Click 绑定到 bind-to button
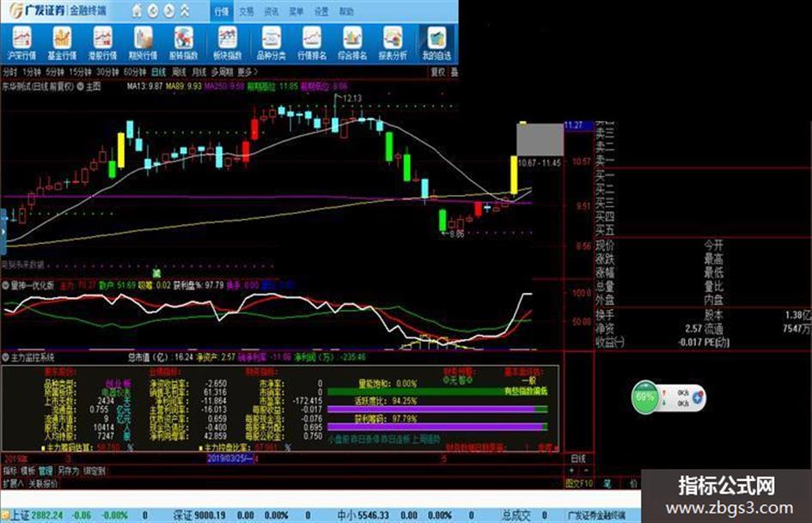The height and width of the screenshot is (523, 812). click(x=95, y=471)
